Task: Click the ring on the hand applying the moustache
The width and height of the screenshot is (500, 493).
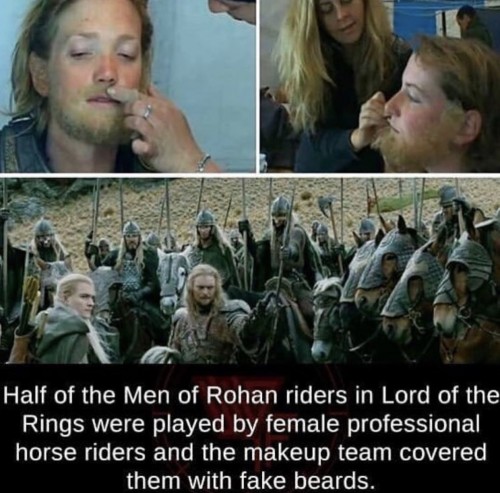Action: click(148, 112)
